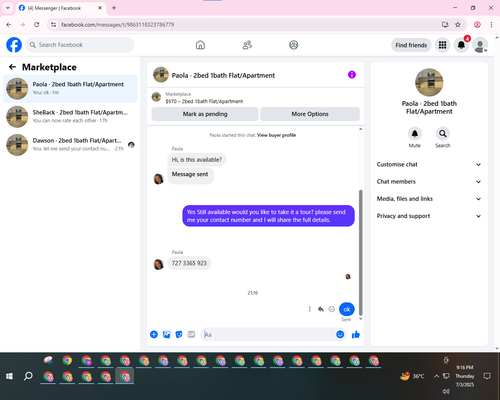Screen dimensions: 500x400
Task: Open Paola's avatar beside the phone number
Action: pos(158,264)
